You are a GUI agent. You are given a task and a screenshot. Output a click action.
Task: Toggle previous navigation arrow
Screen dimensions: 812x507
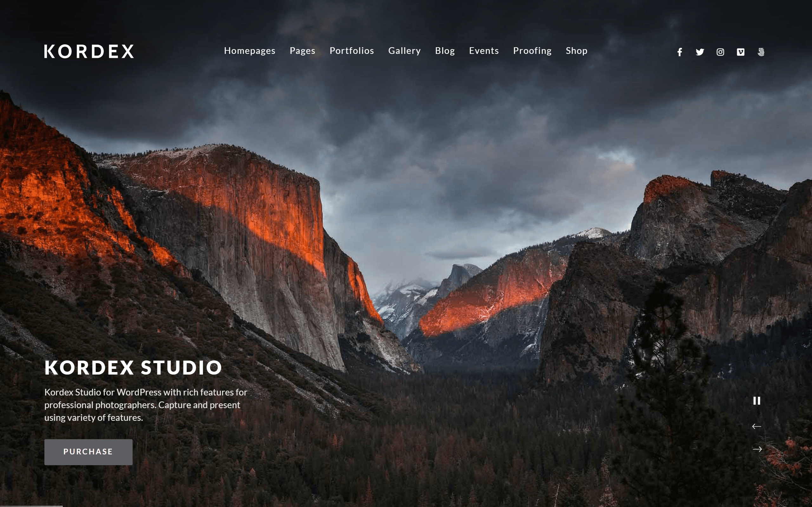756,426
